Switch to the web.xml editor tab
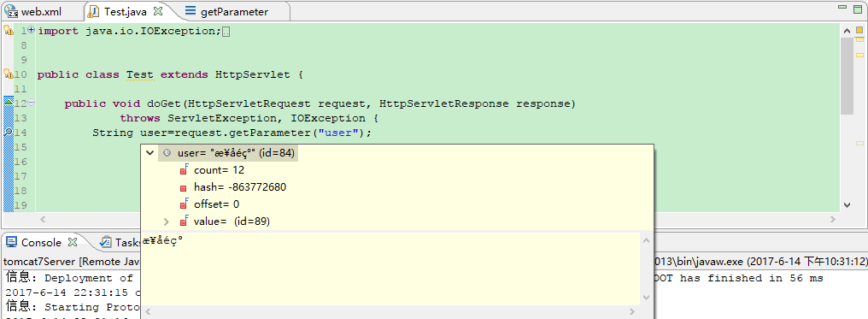The height and width of the screenshot is (319, 868). tap(32, 11)
